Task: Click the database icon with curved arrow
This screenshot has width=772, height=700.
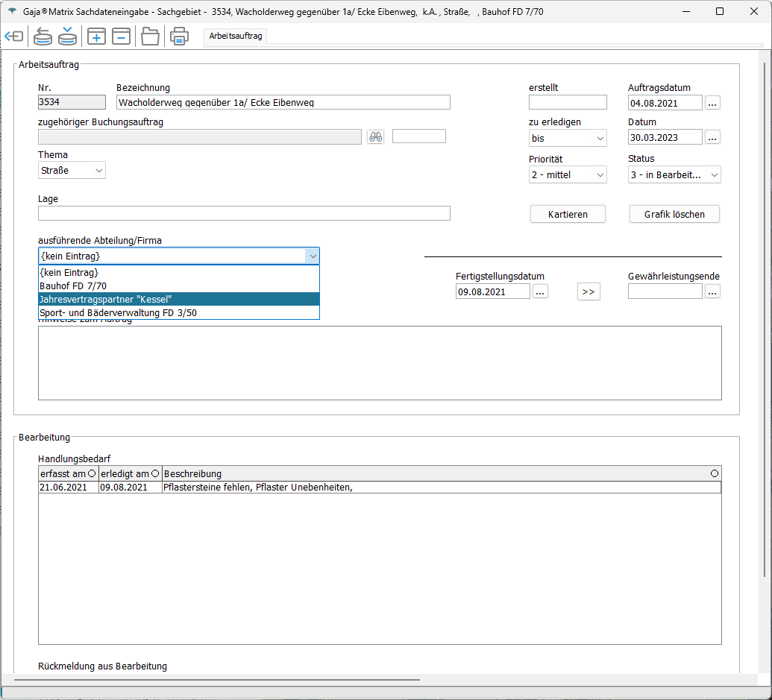Action: [x=43, y=36]
